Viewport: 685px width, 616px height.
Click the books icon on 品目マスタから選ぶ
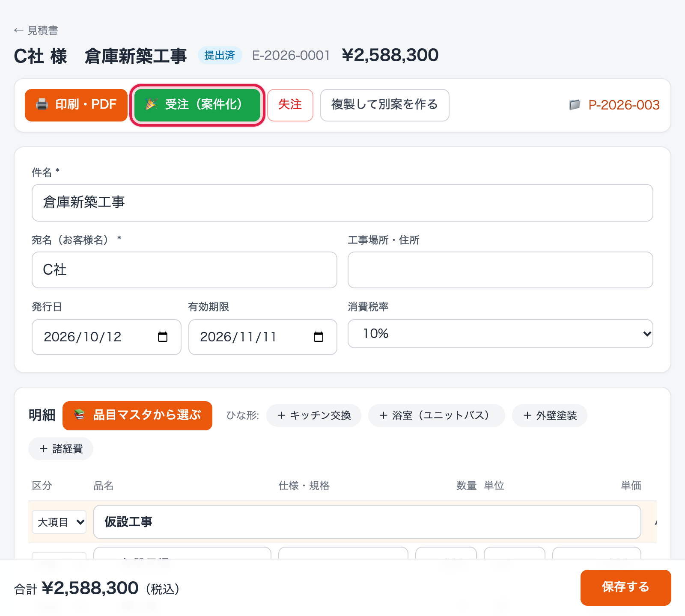coord(80,415)
